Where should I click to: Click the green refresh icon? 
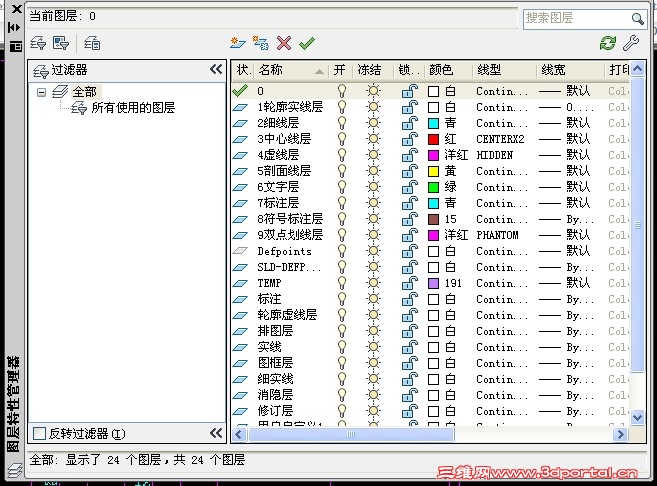[608, 43]
